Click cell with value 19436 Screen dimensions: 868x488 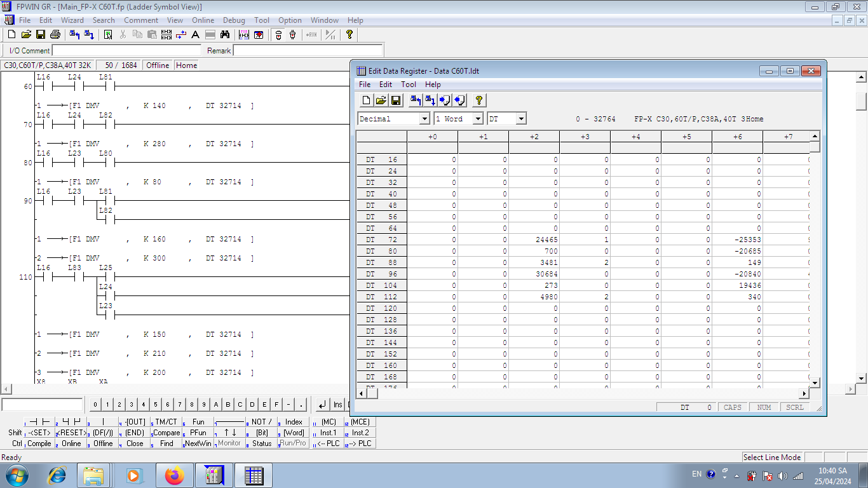(737, 285)
